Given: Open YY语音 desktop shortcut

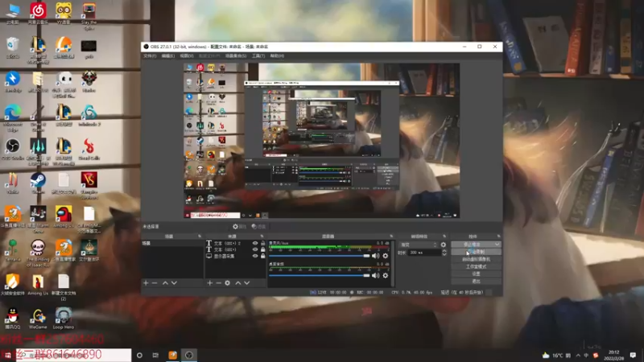Looking at the screenshot, I should [x=64, y=13].
